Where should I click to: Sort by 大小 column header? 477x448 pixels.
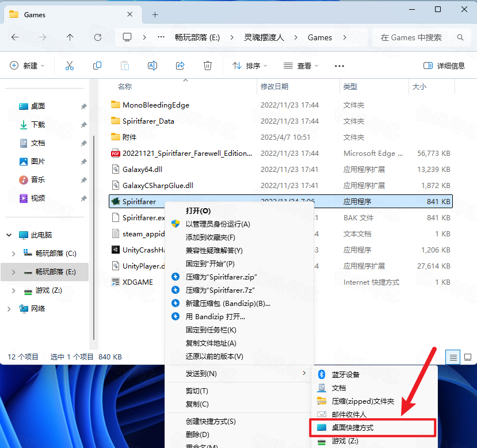click(x=419, y=87)
